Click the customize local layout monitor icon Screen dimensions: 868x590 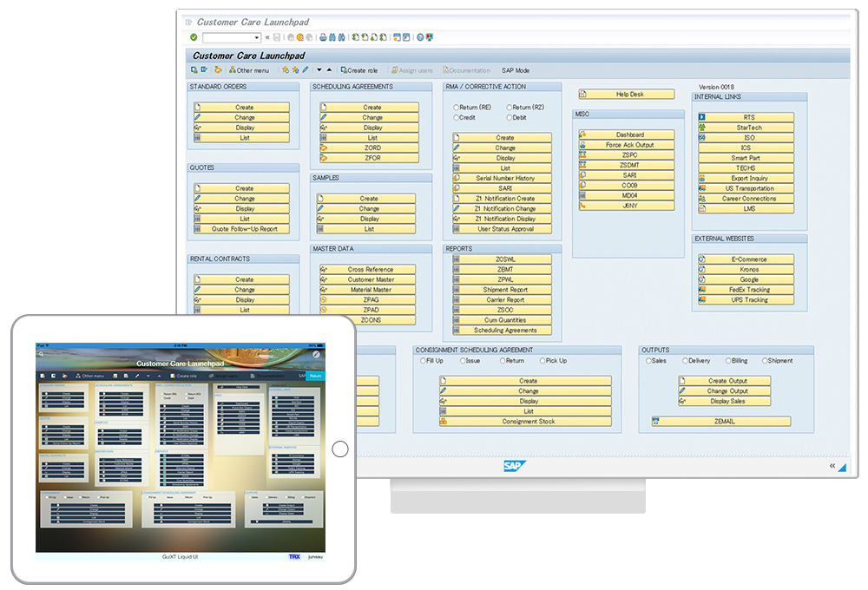coord(430,37)
